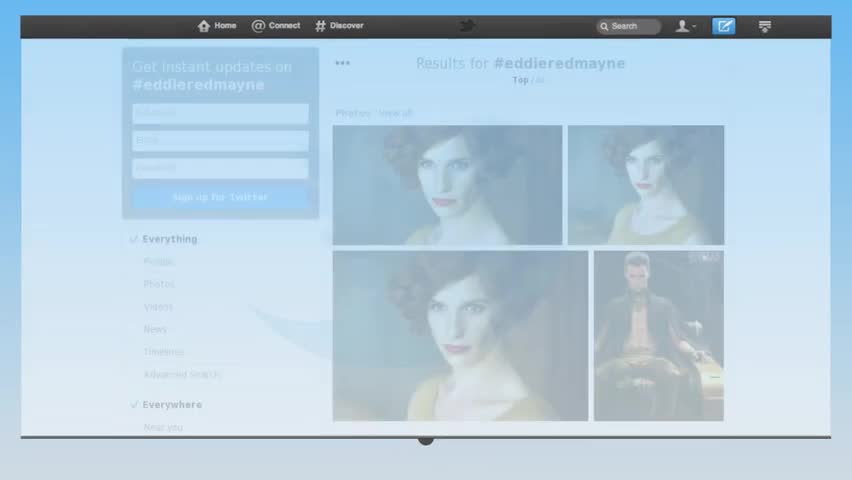Select the Videos filter
Viewport: 852px width, 480px height.
tap(158, 307)
